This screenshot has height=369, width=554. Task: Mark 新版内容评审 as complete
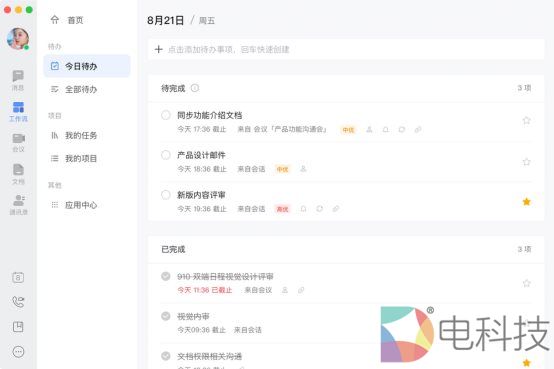166,195
